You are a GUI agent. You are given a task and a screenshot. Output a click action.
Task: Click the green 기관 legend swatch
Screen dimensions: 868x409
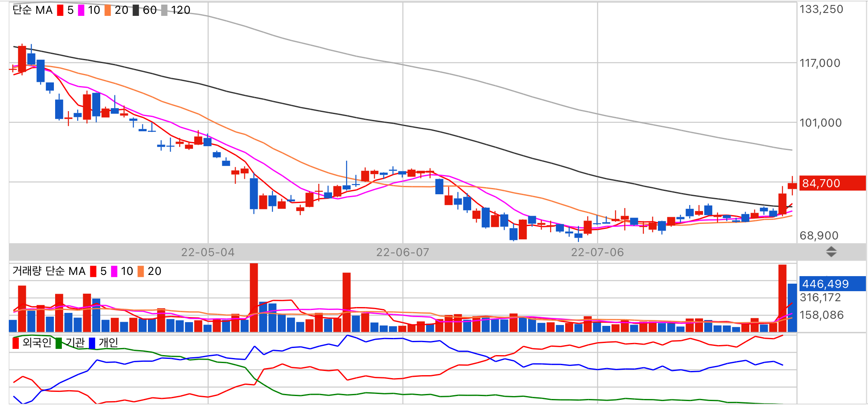pos(59,343)
